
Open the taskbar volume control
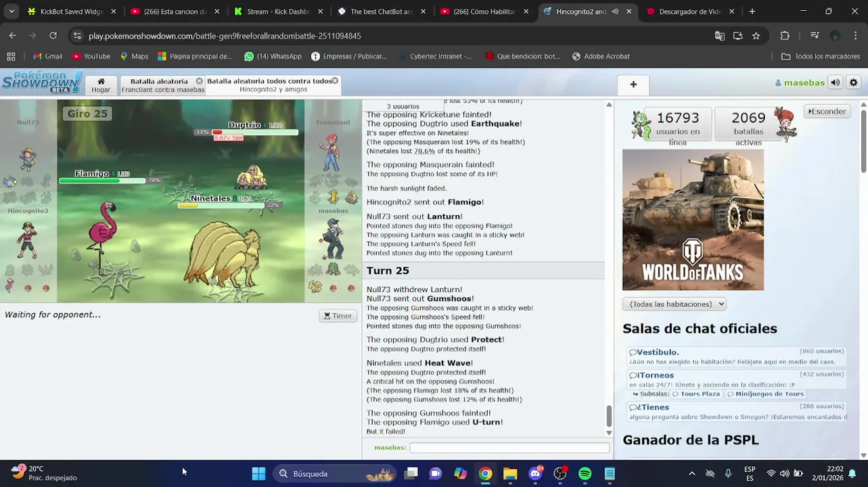[785, 473]
